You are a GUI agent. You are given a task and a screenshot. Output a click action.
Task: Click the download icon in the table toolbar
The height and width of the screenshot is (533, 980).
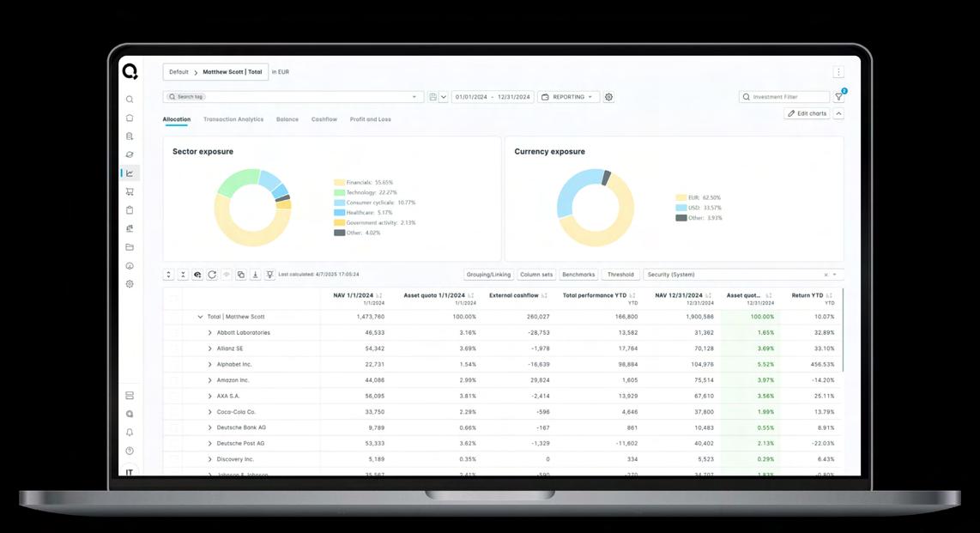click(x=255, y=275)
